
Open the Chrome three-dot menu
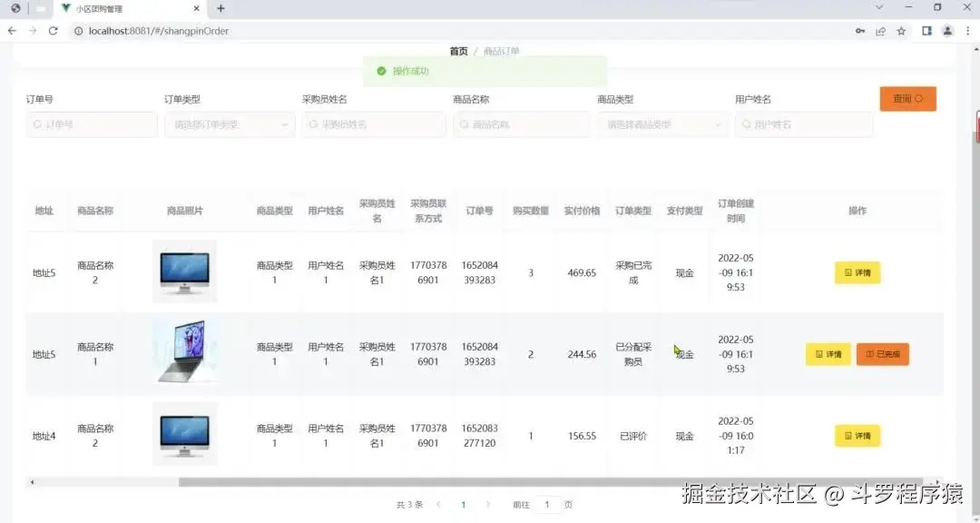click(968, 31)
